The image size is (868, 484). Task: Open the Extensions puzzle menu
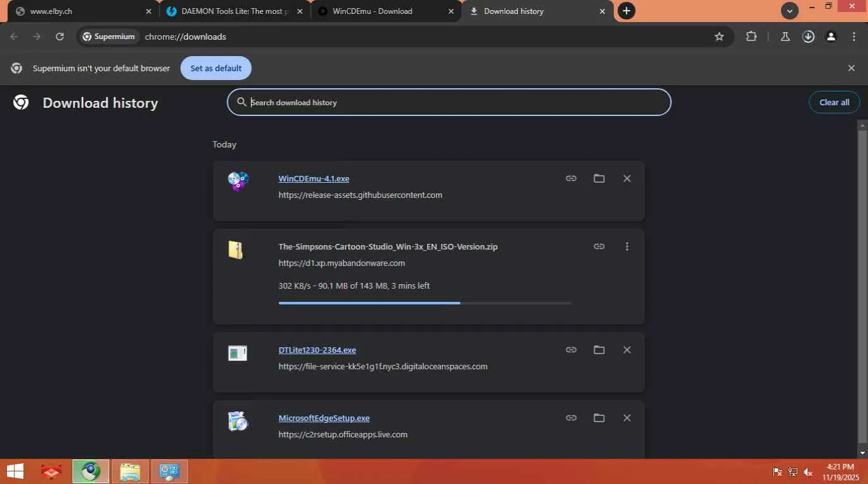751,37
